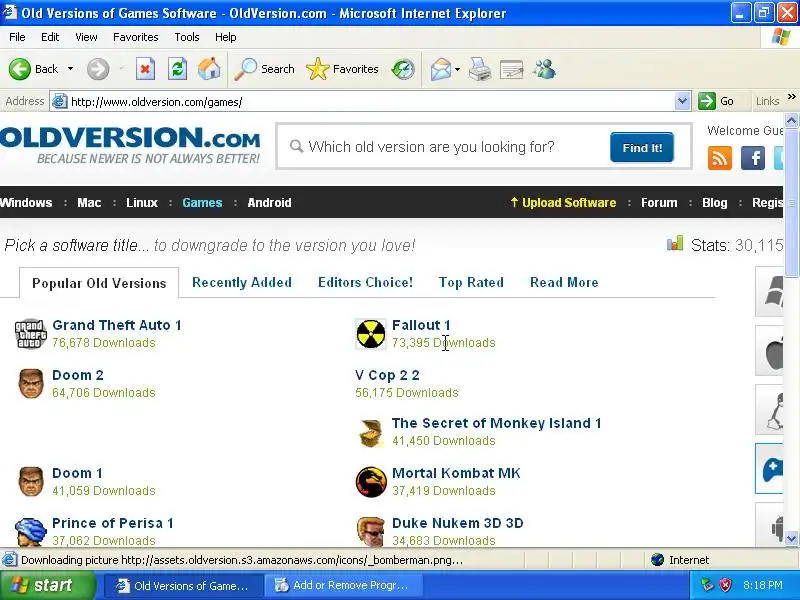The height and width of the screenshot is (600, 800).
Task: Open Messenger people icon in toolbar
Action: coord(545,69)
